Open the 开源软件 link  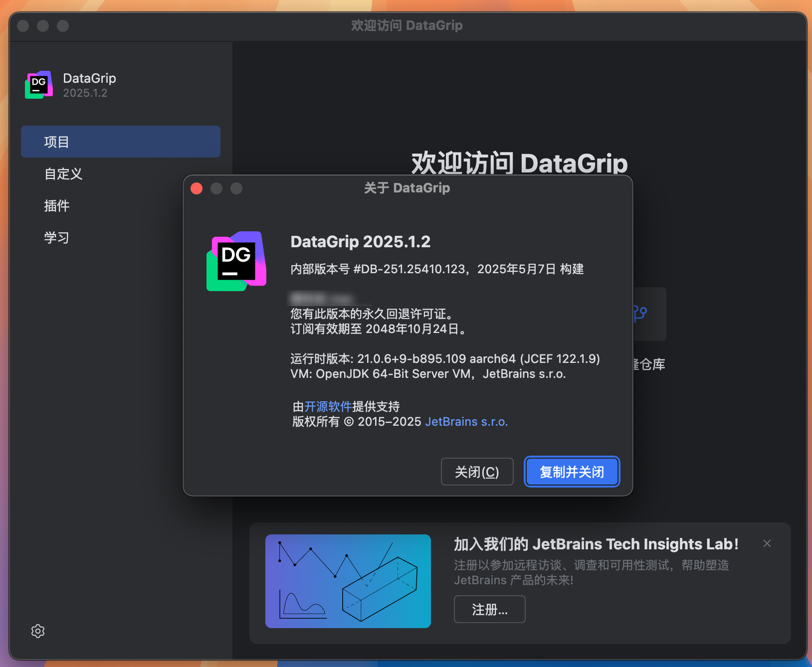(x=328, y=406)
